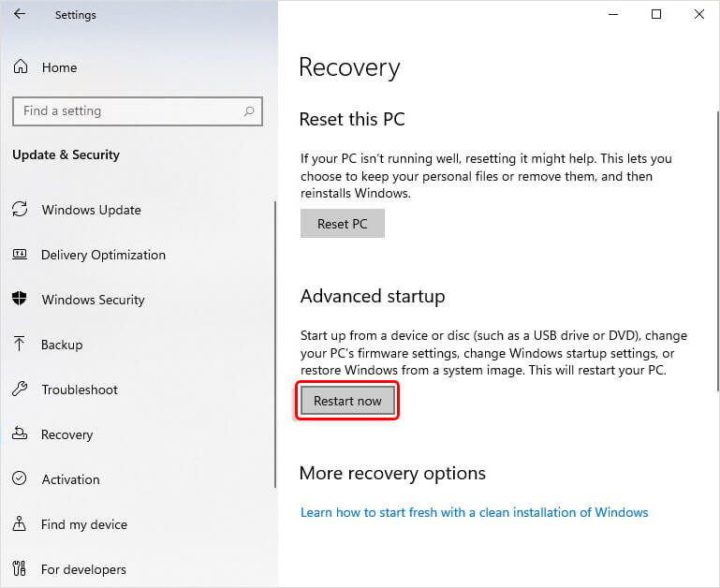
Task: Click Restart now under Advanced startup
Action: [x=347, y=401]
